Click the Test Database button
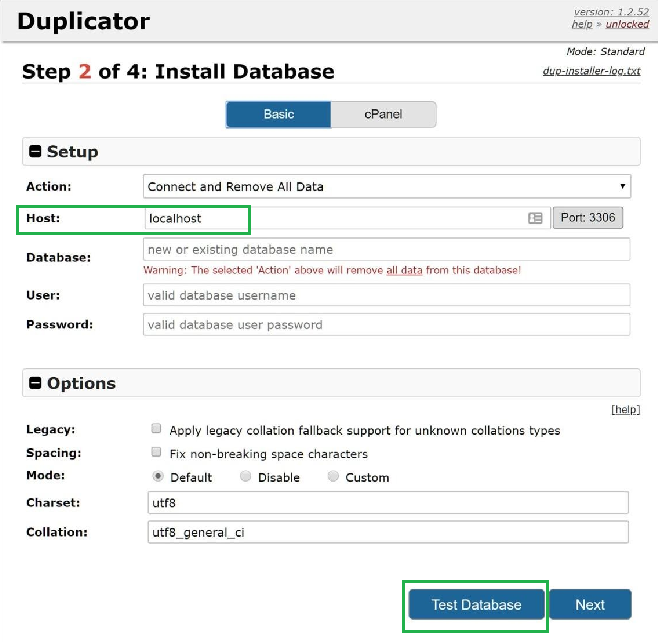The width and height of the screenshot is (658, 642). pyautogui.click(x=476, y=605)
